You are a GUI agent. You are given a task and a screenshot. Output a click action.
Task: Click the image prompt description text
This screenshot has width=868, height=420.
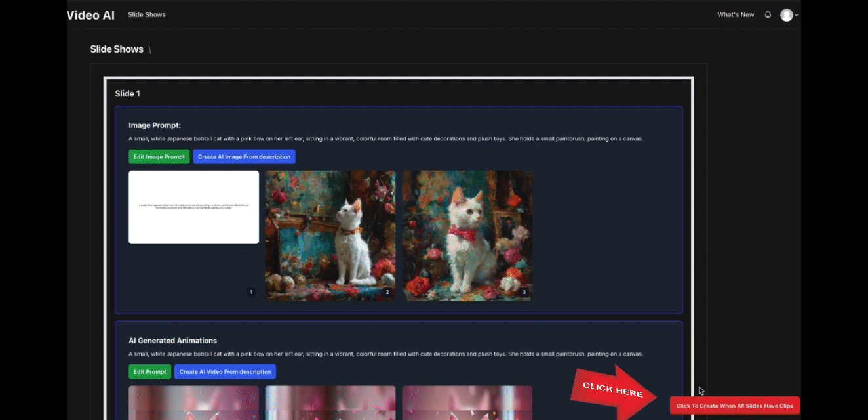(386, 139)
